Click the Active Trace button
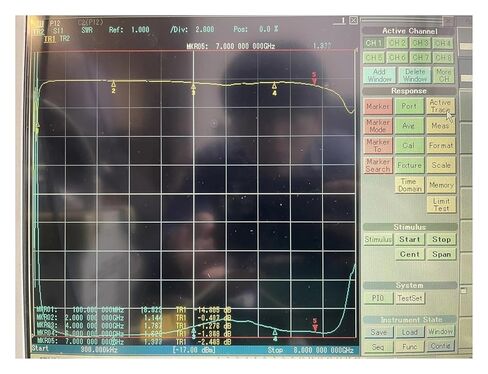Viewport: 488px width, 374px height. point(440,106)
